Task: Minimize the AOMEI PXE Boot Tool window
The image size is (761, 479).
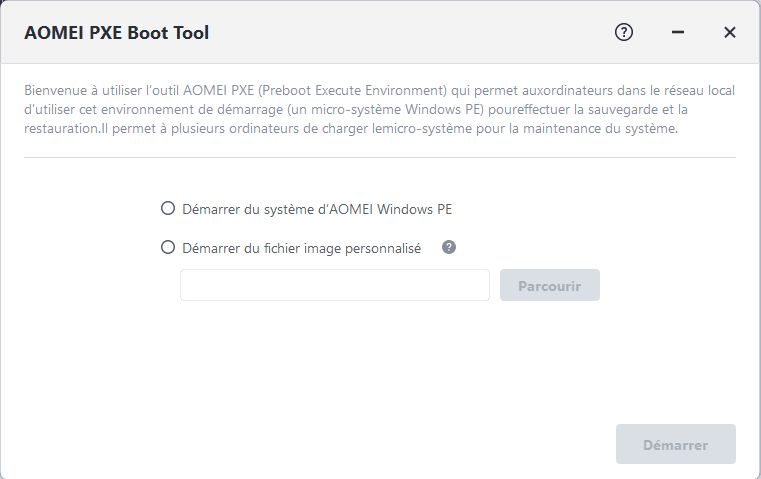Action: (678, 32)
